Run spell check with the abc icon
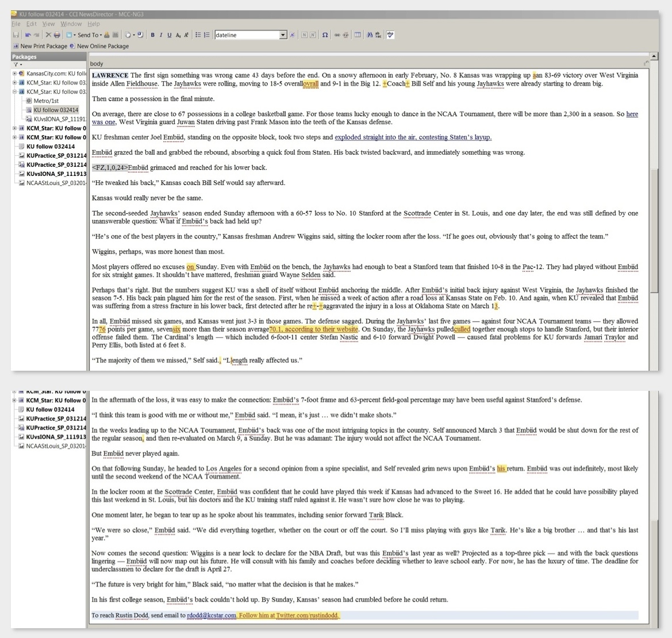This screenshot has width=672, height=638. point(391,35)
